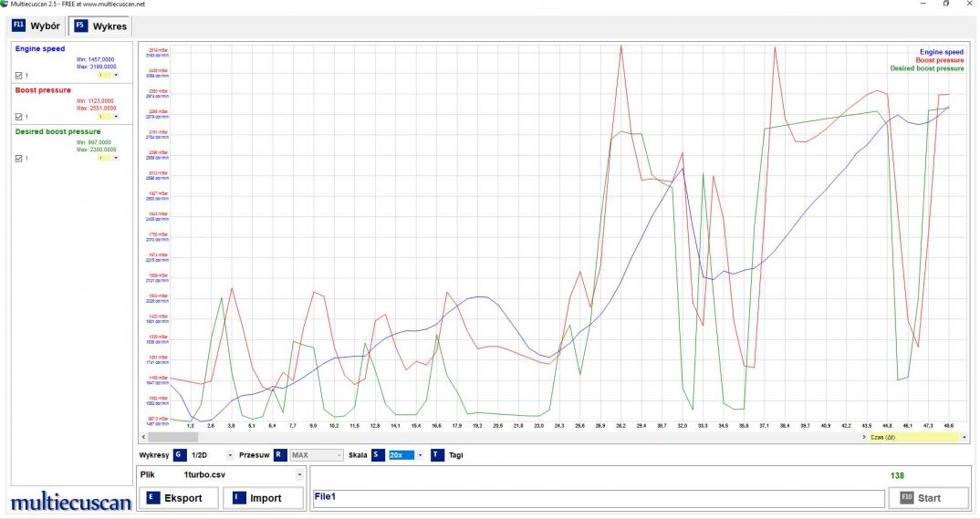Click the multiecuscan logo

tap(70, 503)
